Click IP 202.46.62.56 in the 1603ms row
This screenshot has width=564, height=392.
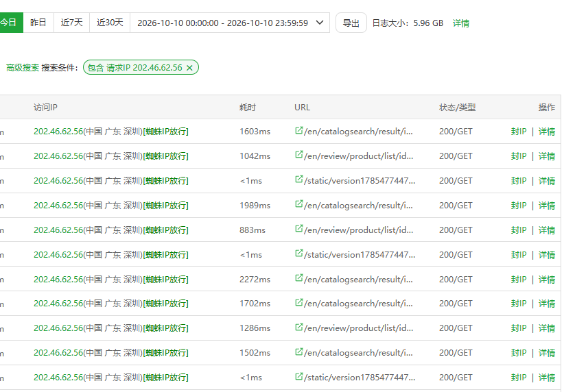coord(58,132)
